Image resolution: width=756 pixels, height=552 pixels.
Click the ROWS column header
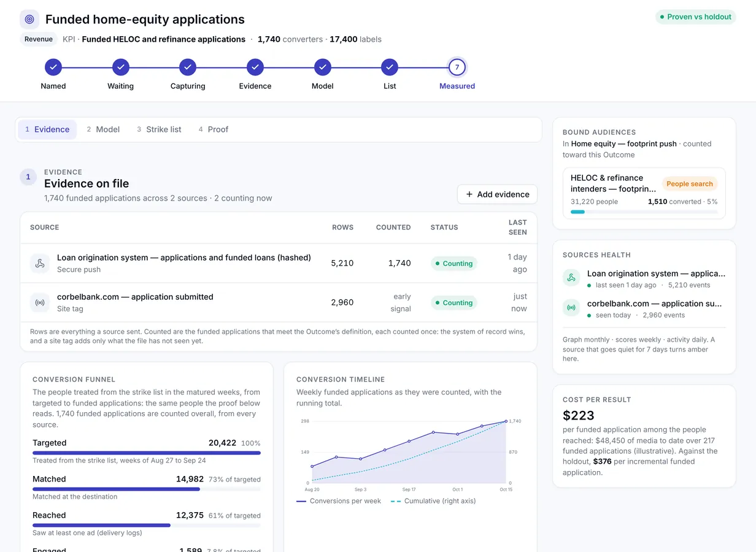tap(343, 228)
